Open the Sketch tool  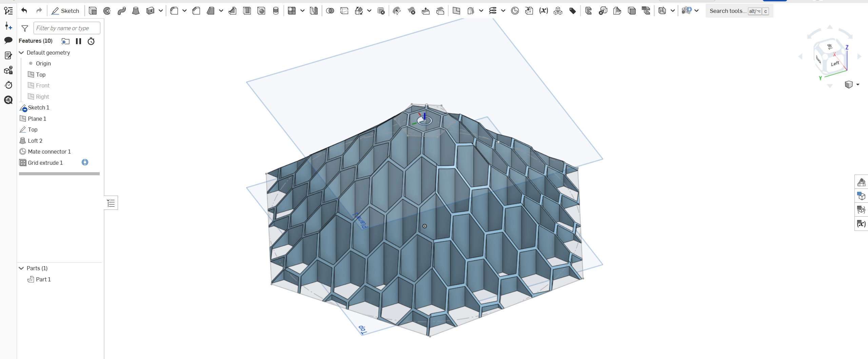coord(65,11)
